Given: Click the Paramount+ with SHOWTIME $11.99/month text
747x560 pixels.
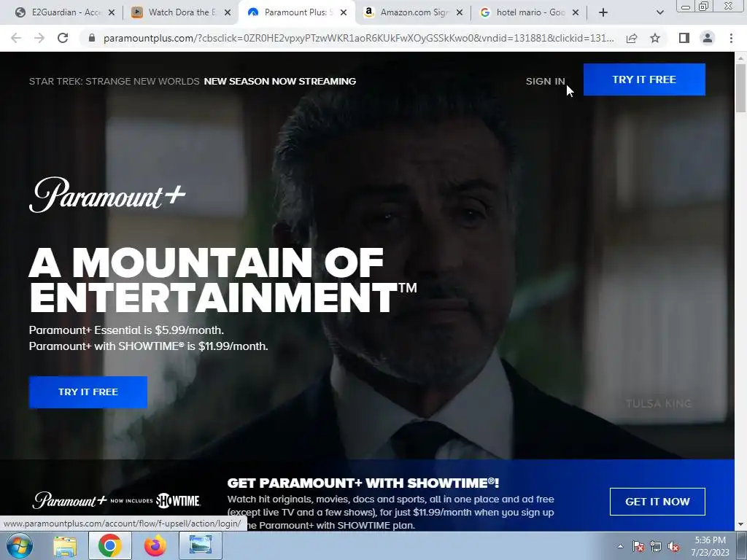Looking at the screenshot, I should tap(149, 346).
